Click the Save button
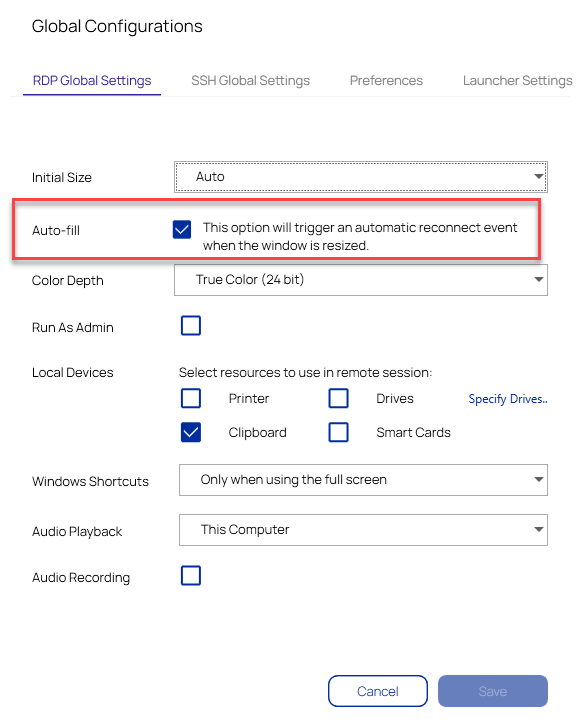Screen dimensions: 578x724 click(x=493, y=691)
